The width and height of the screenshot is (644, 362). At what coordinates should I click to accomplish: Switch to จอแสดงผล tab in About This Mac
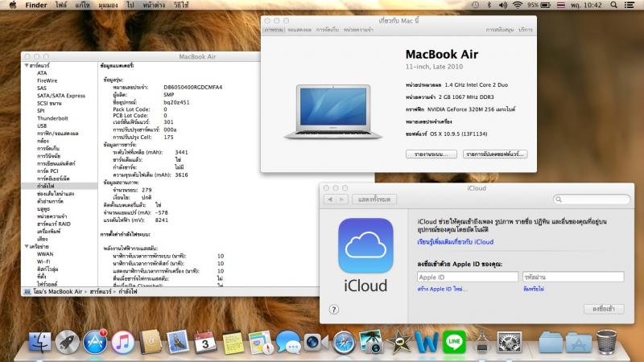(299, 30)
